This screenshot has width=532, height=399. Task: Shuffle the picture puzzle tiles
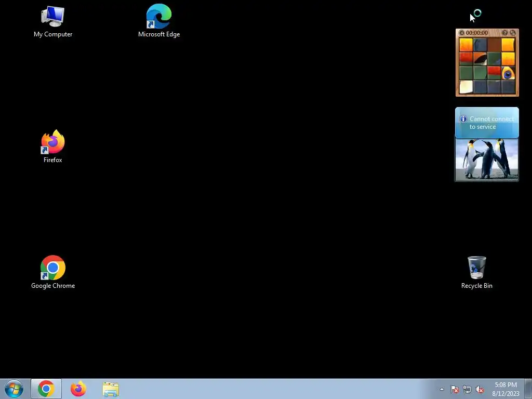click(513, 33)
